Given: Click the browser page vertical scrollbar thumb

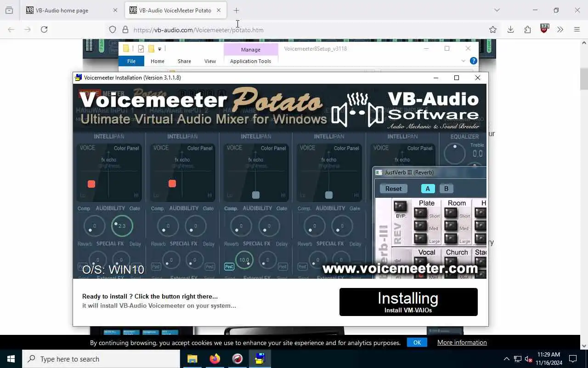Looking at the screenshot, I should (x=584, y=79).
